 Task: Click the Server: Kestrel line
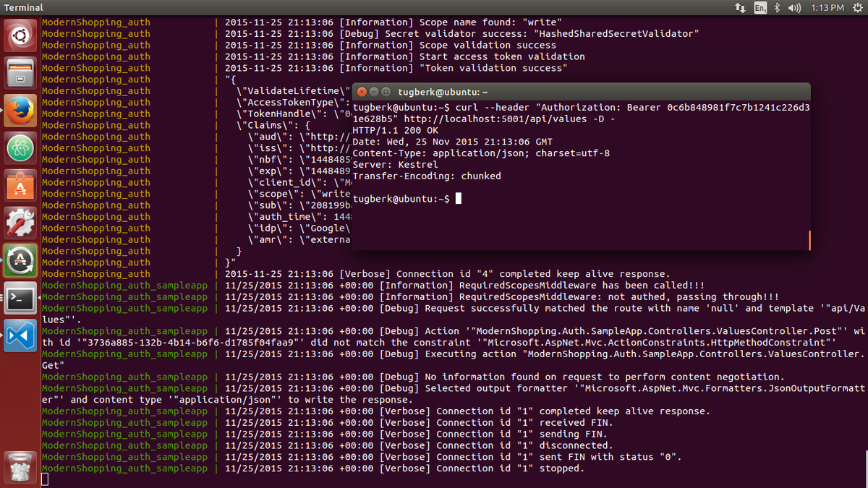395,165
